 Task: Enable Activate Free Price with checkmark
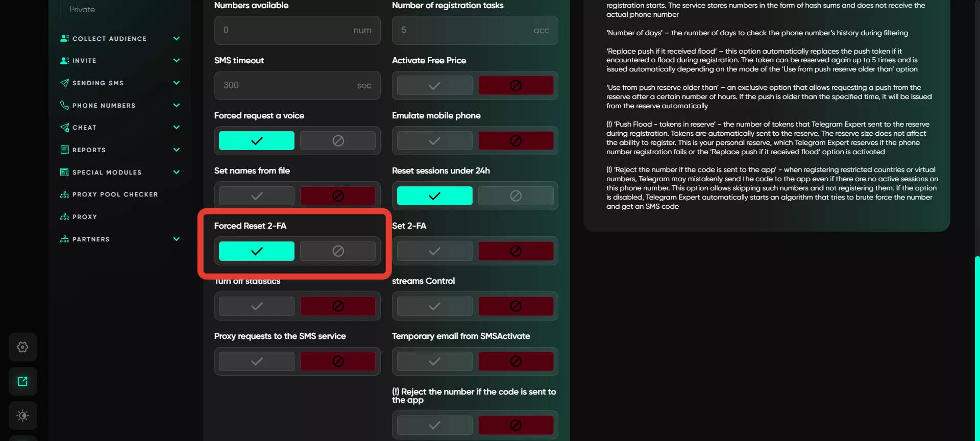(434, 85)
